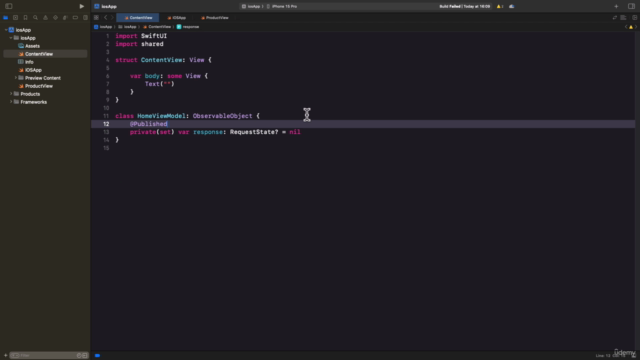This screenshot has height=360, width=640.
Task: Click iosApp group folder in jump bar
Action: pyautogui.click(x=127, y=27)
